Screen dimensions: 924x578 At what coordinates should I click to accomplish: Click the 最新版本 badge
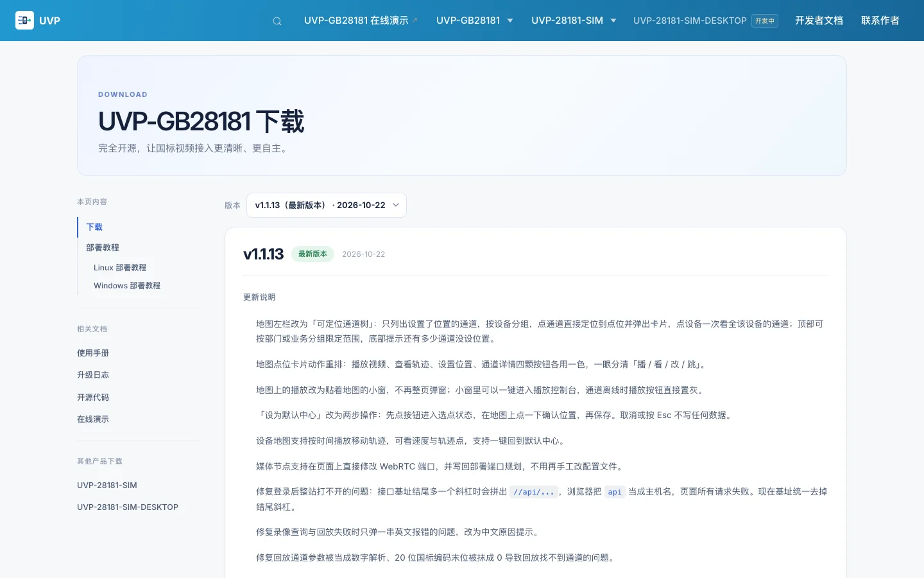click(x=312, y=254)
